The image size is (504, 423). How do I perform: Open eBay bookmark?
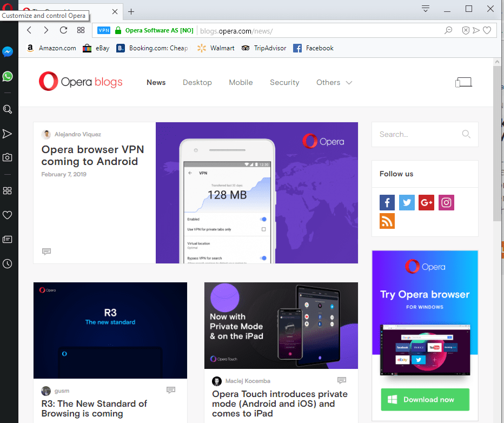tap(96, 48)
